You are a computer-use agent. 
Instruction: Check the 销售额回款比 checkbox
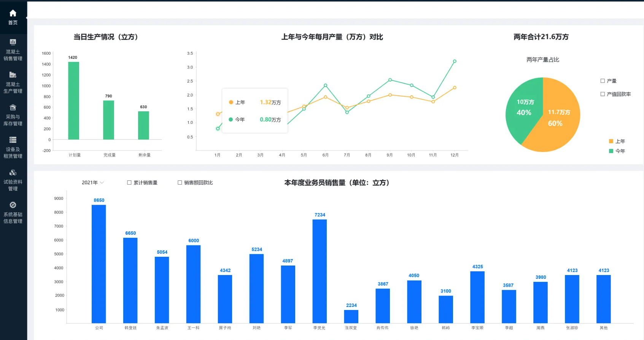180,183
